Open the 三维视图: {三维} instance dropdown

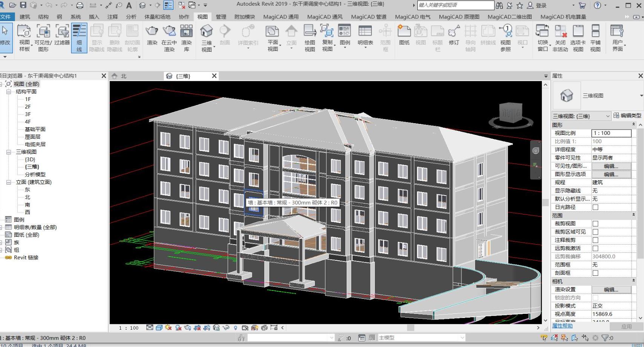[581, 116]
